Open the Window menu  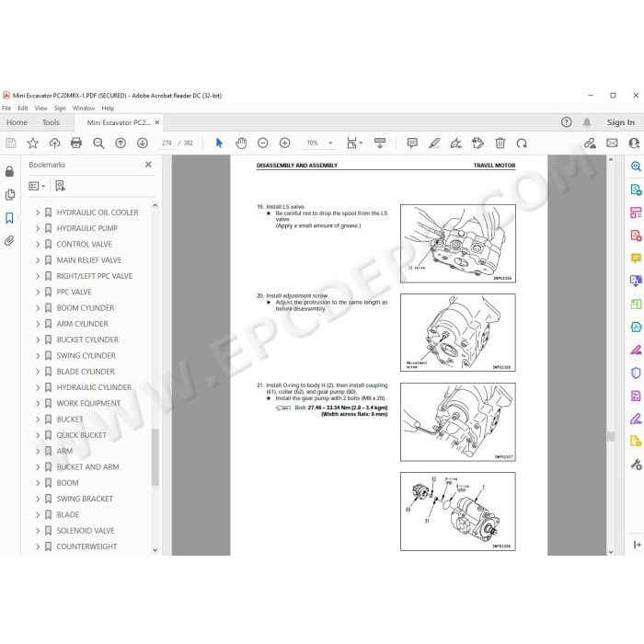(84, 108)
